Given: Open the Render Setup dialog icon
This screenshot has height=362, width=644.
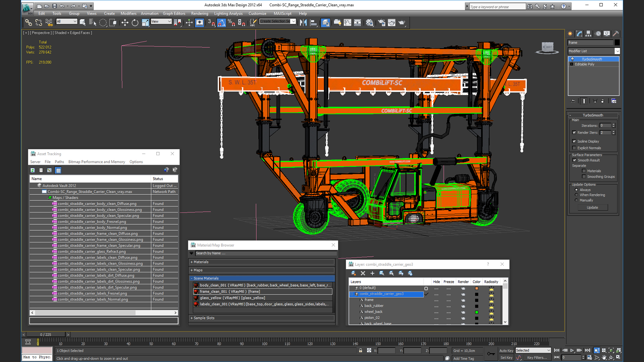Looking at the screenshot, I should pyautogui.click(x=381, y=22).
